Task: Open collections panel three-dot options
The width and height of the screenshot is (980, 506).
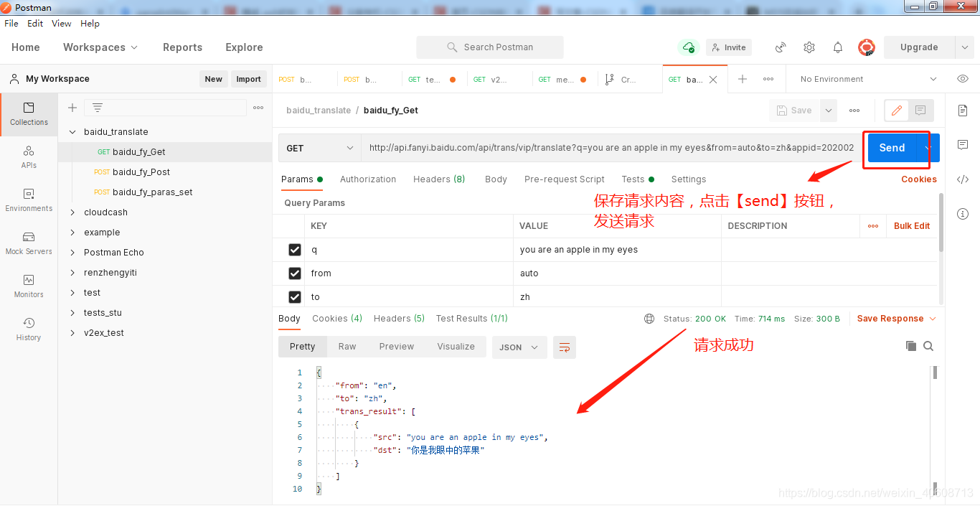Action: pyautogui.click(x=258, y=108)
